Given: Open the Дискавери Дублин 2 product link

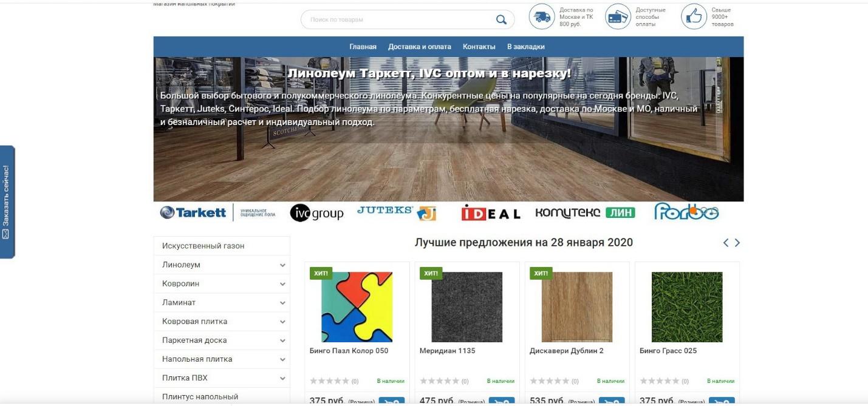Looking at the screenshot, I should (566, 351).
